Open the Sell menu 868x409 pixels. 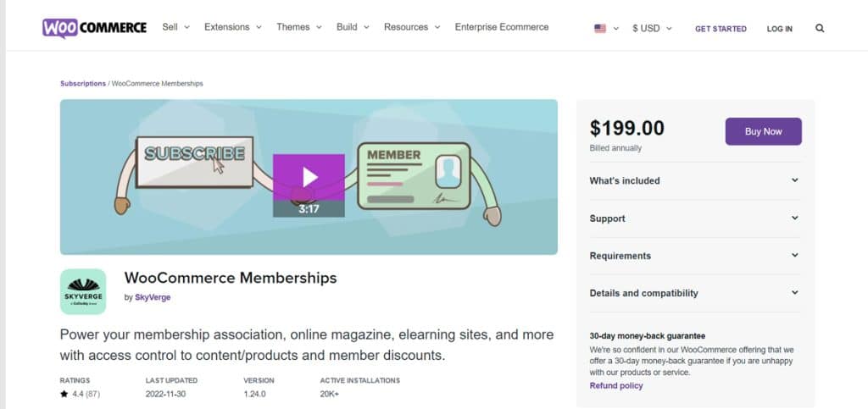click(175, 27)
